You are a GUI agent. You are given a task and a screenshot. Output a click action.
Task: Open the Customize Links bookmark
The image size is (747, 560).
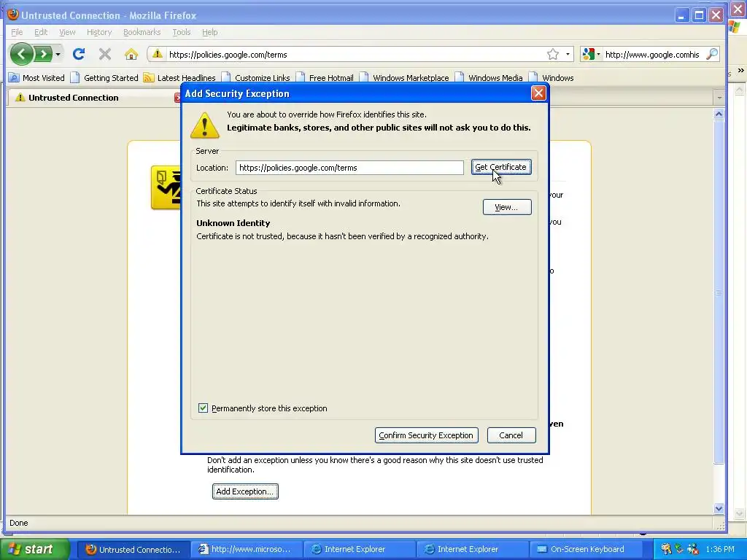(x=256, y=77)
